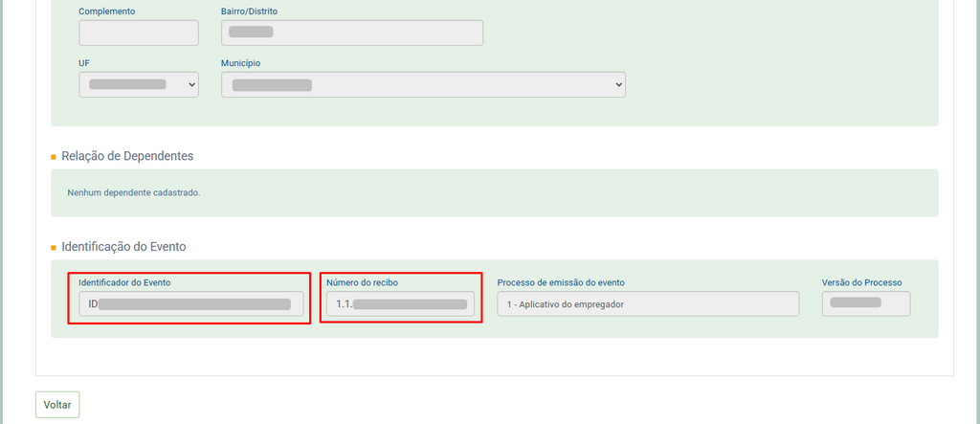Click the orange bullet beside Relação de Dependentes
The image size is (980, 424).
click(x=54, y=157)
